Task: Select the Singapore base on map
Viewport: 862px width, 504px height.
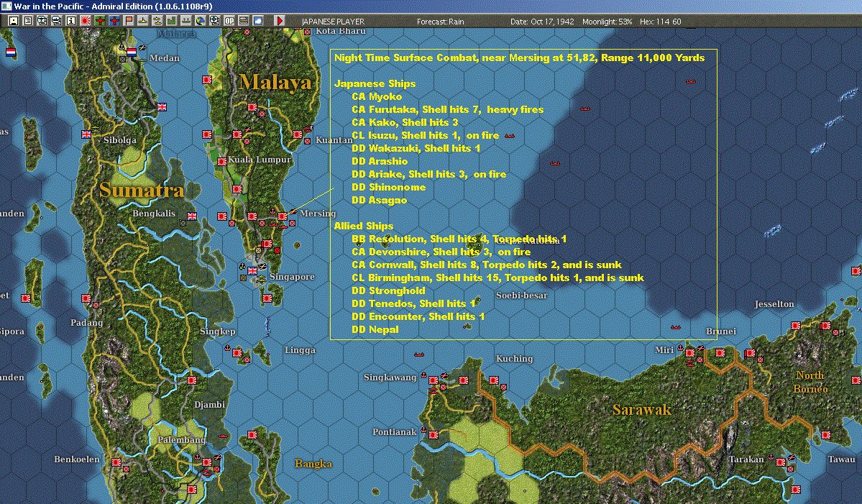Action: pos(252,270)
